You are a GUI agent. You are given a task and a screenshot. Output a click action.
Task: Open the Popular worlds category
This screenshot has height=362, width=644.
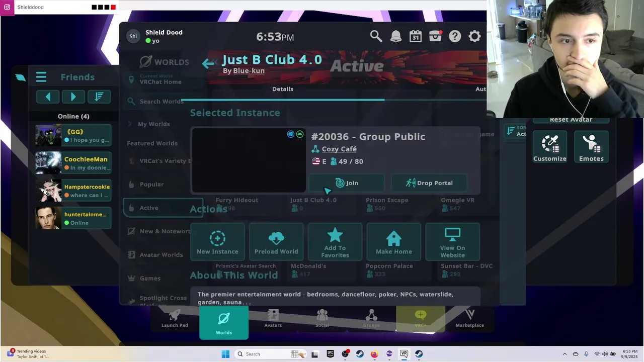[151, 185]
